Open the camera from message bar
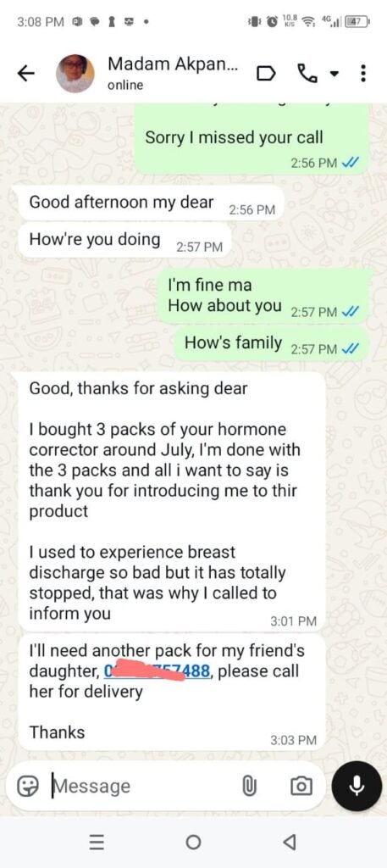This screenshot has width=387, height=868. tap(301, 786)
